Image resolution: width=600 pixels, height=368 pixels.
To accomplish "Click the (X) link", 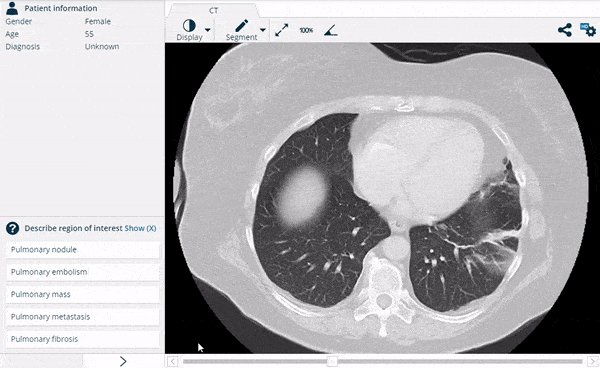I will tap(151, 228).
